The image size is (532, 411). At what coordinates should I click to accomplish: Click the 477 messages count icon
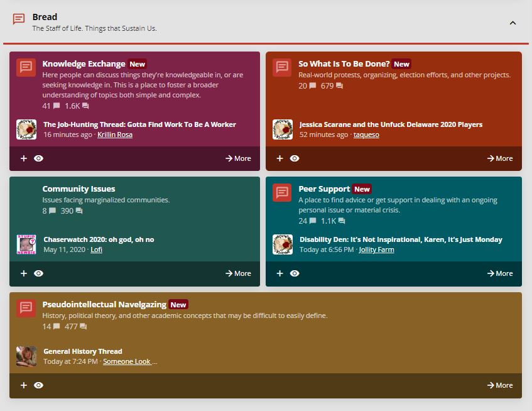tap(83, 327)
